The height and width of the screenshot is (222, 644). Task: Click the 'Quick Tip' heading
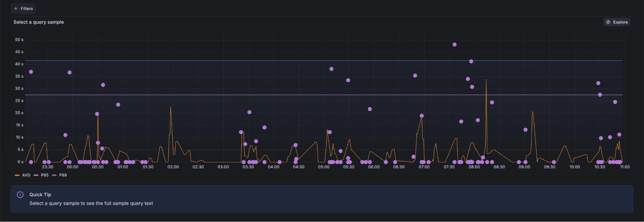40,195
